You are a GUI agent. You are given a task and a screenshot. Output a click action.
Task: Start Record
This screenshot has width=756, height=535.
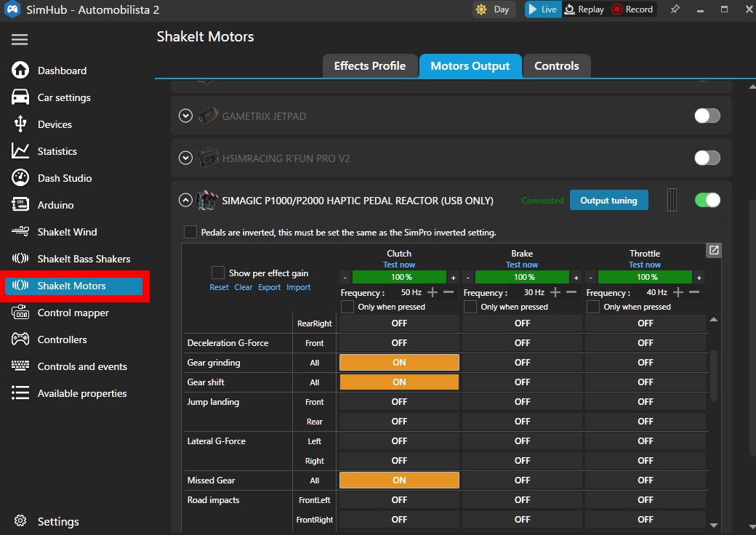[632, 9]
